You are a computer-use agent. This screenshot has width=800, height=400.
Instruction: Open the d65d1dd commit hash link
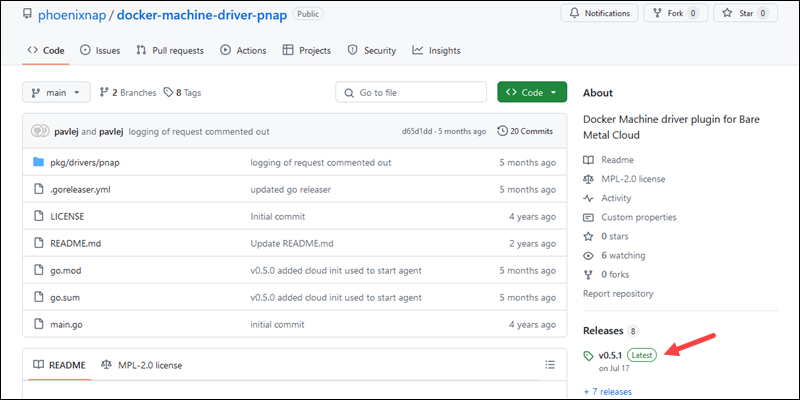point(416,132)
